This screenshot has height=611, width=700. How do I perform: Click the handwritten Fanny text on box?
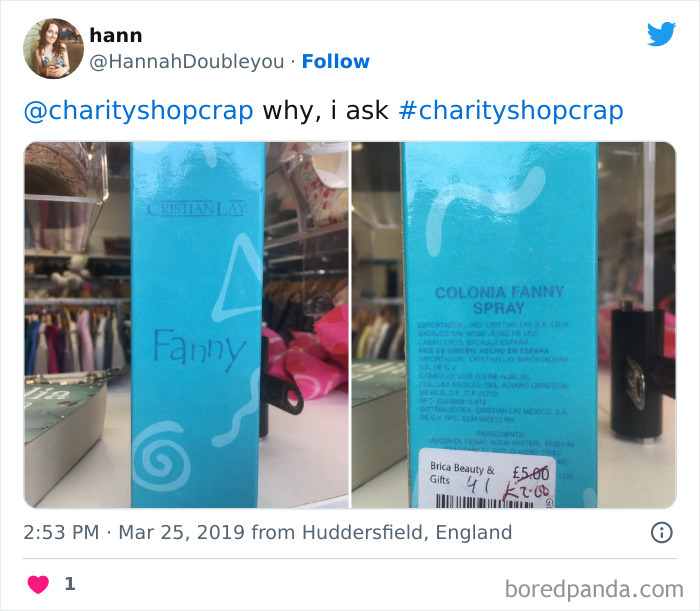click(x=199, y=350)
